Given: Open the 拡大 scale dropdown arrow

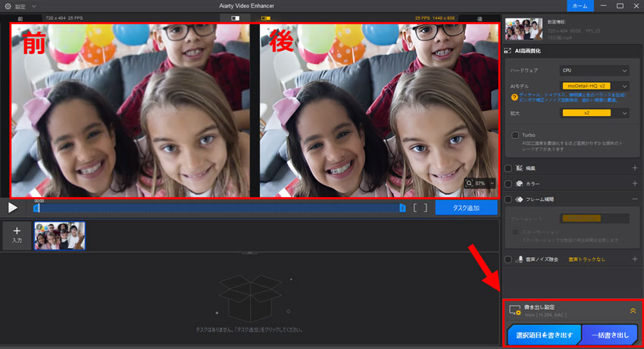Looking at the screenshot, I should click(624, 113).
